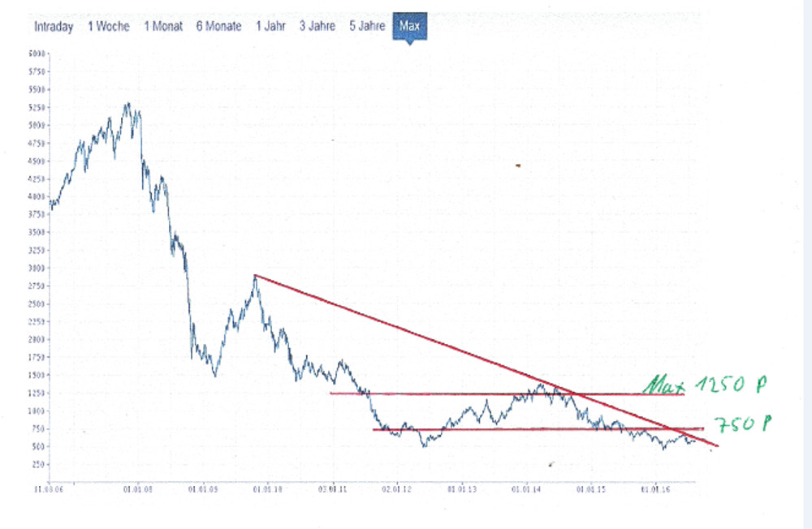Image resolution: width=812 pixels, height=529 pixels.
Task: Click the 01.01.16 date label
Action: [x=655, y=489]
